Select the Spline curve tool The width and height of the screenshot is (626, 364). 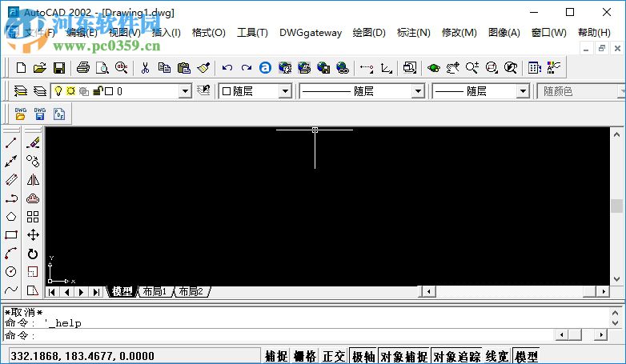pos(11,290)
